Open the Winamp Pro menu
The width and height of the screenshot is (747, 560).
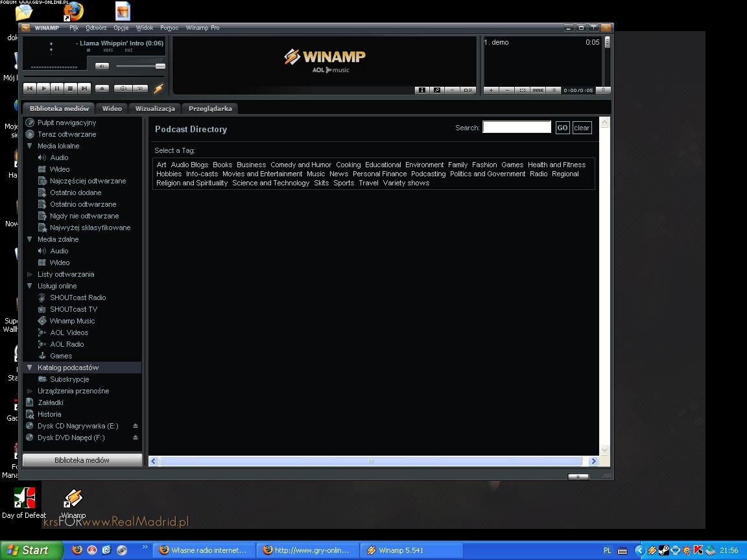click(202, 28)
